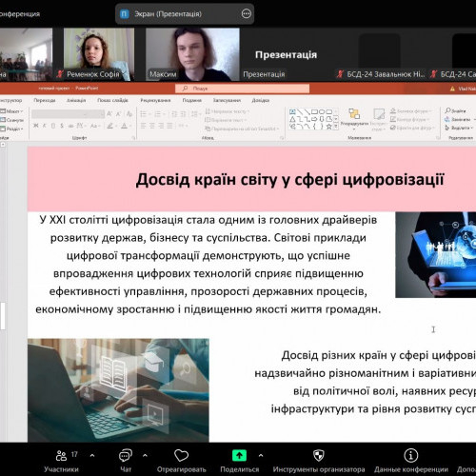Click the clear formatting icon

click(x=129, y=114)
